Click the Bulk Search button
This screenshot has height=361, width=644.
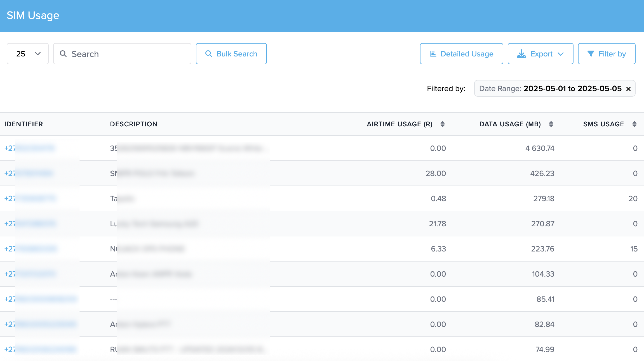(x=231, y=54)
